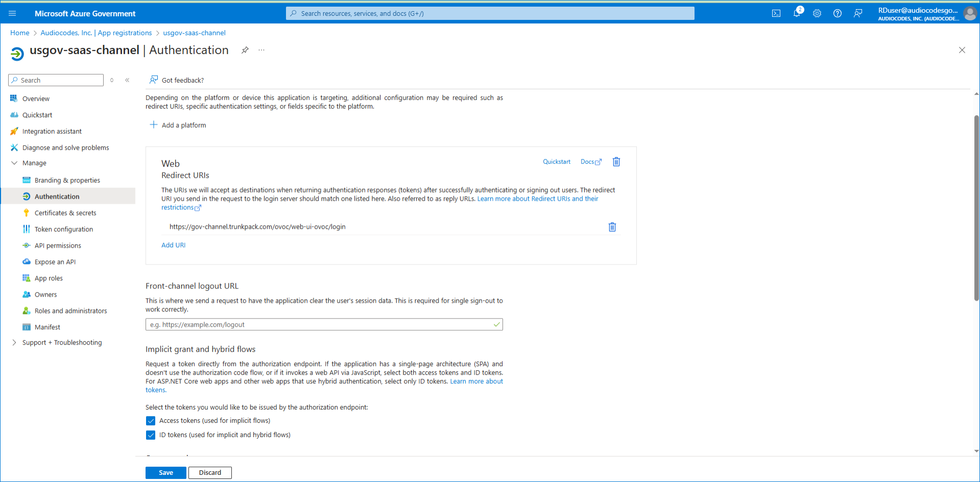Open Certificates & secrets menu item
980x482 pixels.
click(x=65, y=213)
